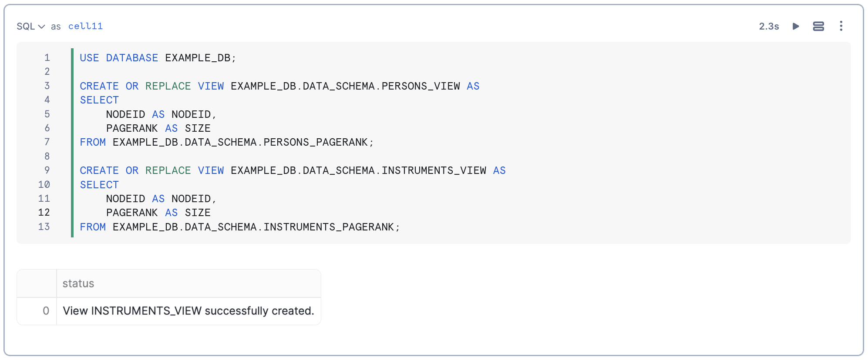868x360 pixels.
Task: Run the SQL cell with play icon
Action: pos(796,26)
